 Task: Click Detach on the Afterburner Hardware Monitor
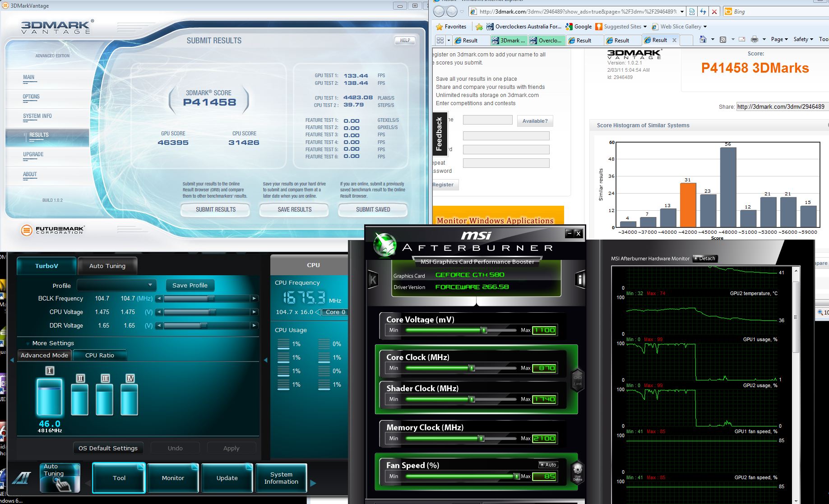[704, 259]
